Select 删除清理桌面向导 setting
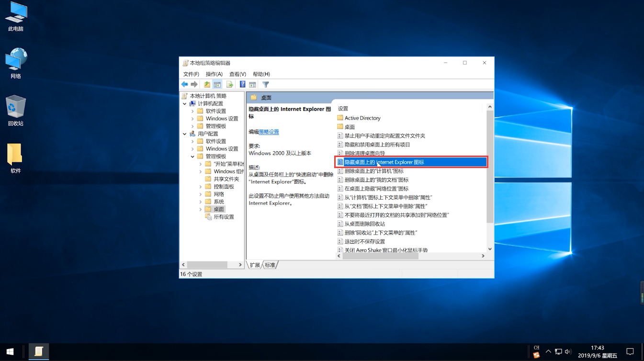This screenshot has height=361, width=644. coord(361,153)
